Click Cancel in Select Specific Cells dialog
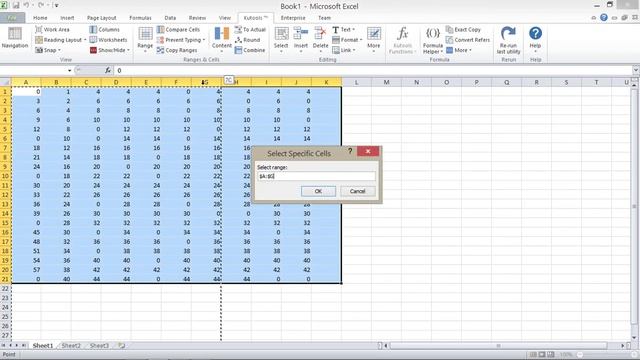Image resolution: width=640 pixels, height=360 pixels. (x=358, y=191)
